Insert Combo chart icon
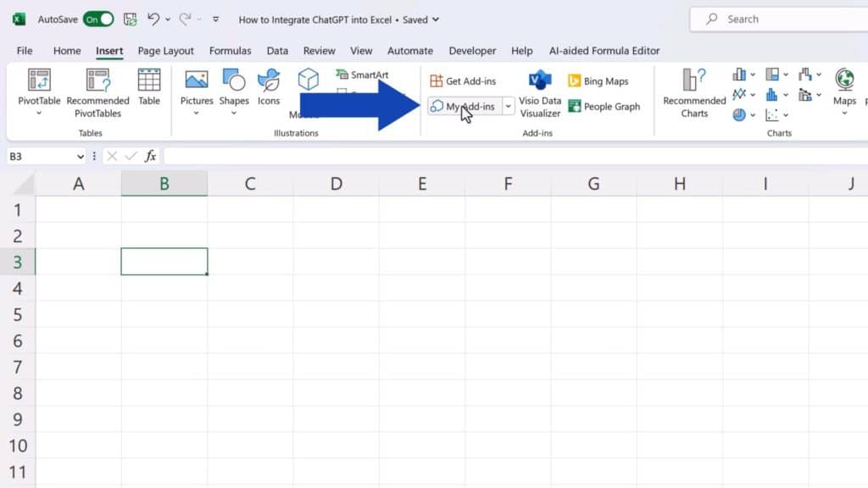The image size is (868, 488). [x=805, y=95]
